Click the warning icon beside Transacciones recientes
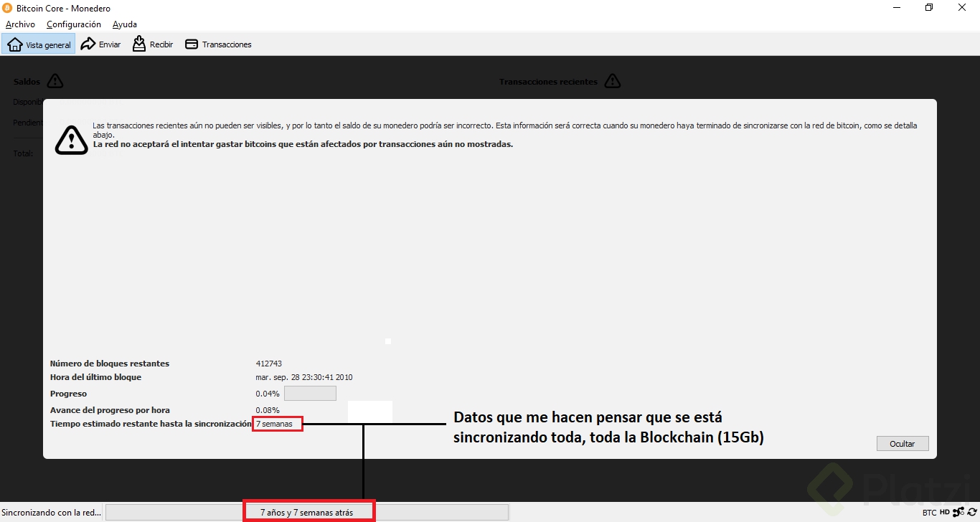The width and height of the screenshot is (980, 522). point(613,81)
